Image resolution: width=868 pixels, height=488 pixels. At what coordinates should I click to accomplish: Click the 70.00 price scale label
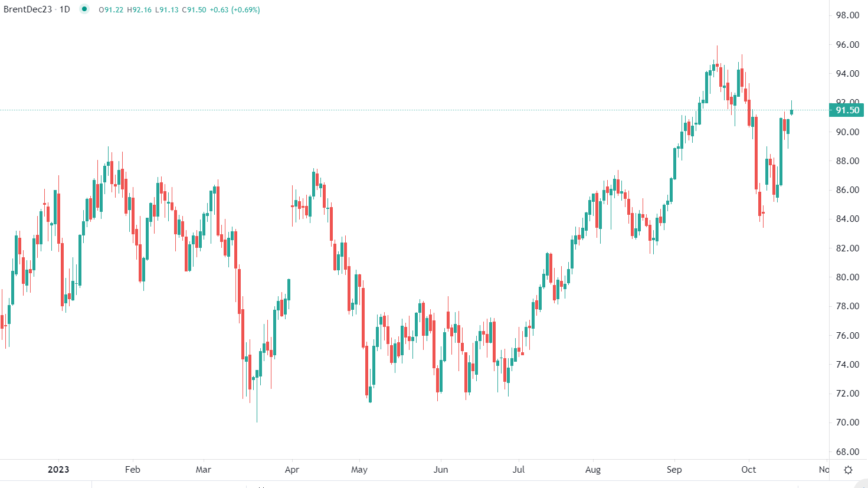pos(847,423)
